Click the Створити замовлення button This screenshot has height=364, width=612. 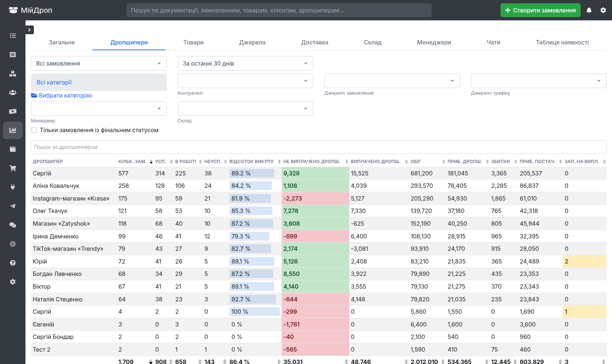click(x=541, y=10)
